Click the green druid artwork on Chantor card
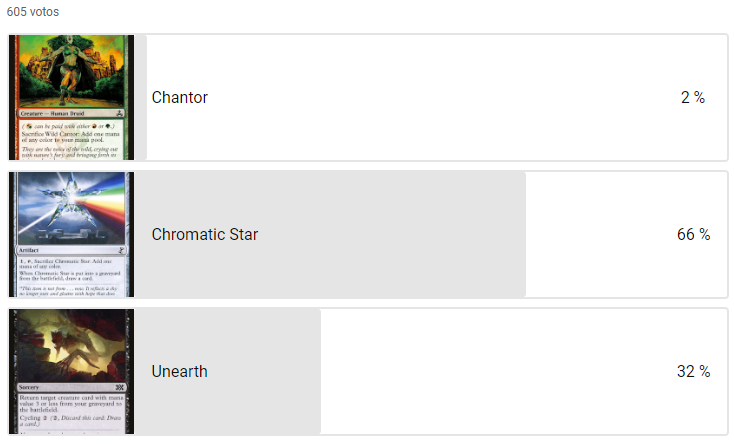This screenshot has width=734, height=444. (72, 71)
